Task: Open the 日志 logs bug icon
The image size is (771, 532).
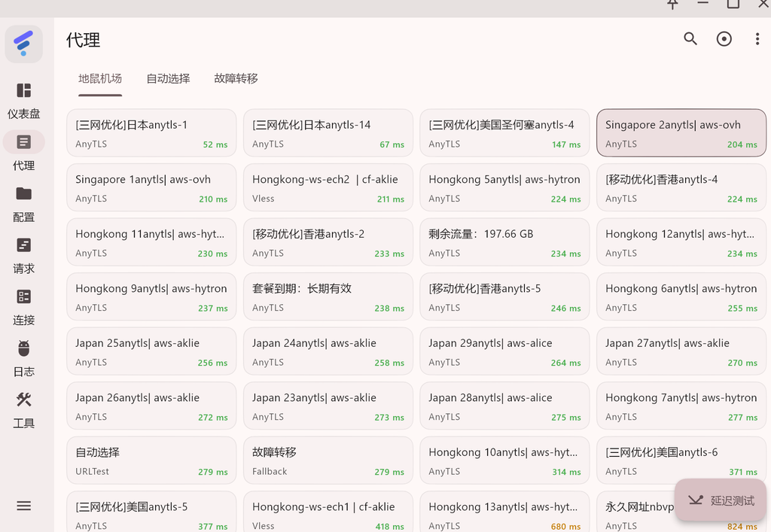Action: click(23, 348)
